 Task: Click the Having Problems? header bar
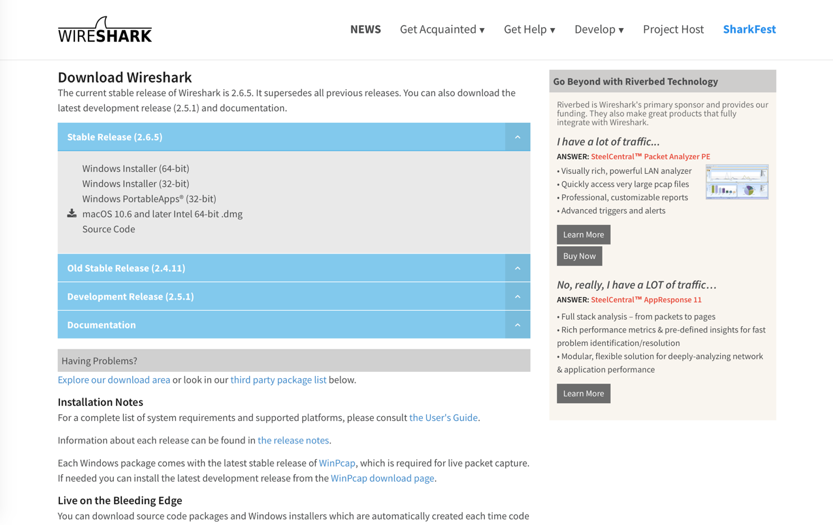[x=294, y=360]
